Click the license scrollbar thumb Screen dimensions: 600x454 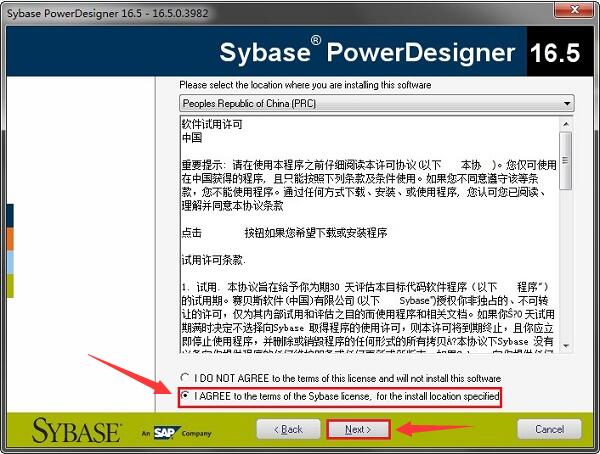[x=566, y=160]
